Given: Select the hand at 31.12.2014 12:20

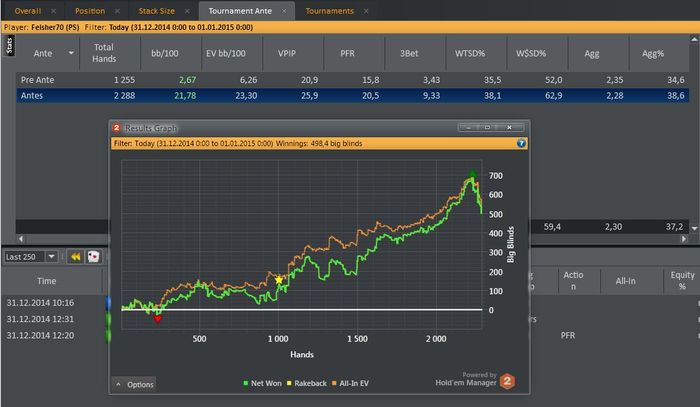Looking at the screenshot, I should coord(40,336).
